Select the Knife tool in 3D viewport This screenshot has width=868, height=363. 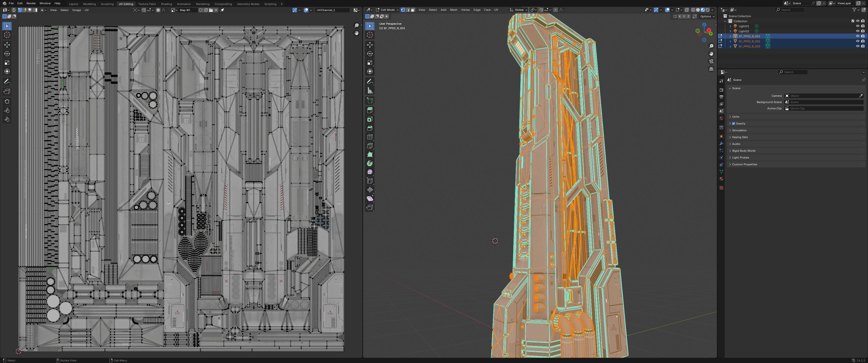point(370,146)
